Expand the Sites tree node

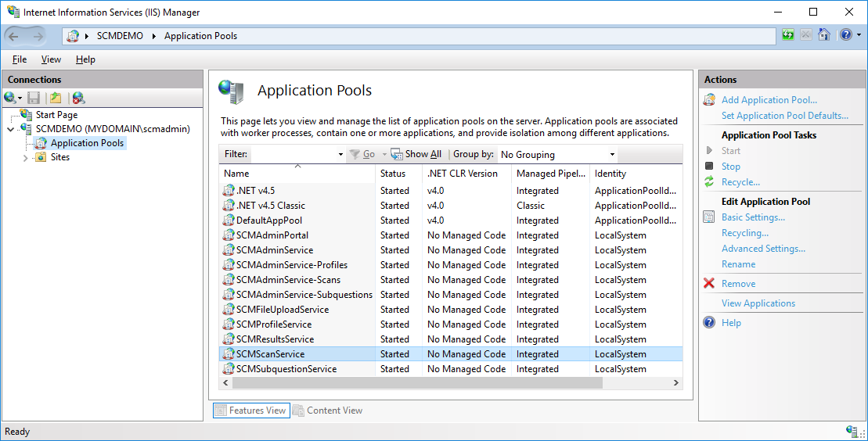(x=27, y=157)
